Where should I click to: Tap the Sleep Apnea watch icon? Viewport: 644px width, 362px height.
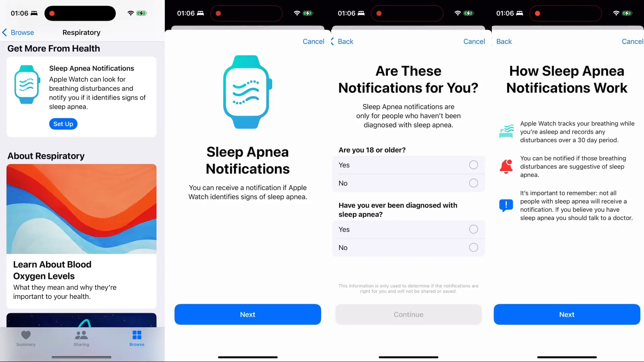28,84
